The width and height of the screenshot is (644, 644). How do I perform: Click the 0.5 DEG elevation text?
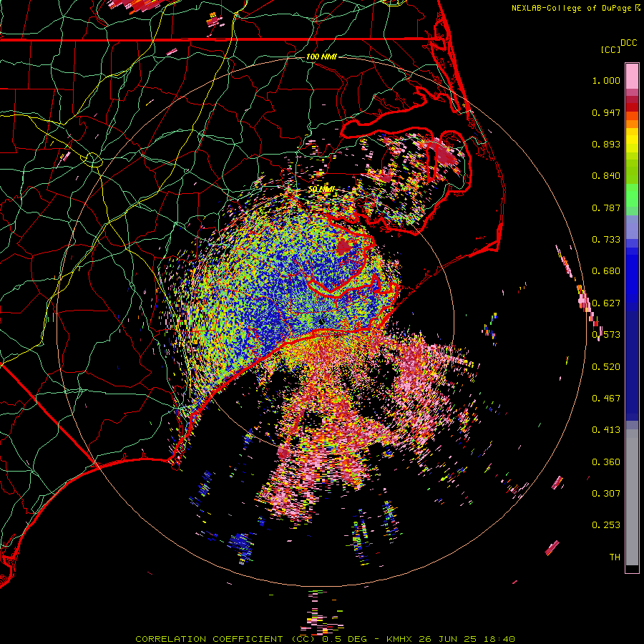(345, 639)
